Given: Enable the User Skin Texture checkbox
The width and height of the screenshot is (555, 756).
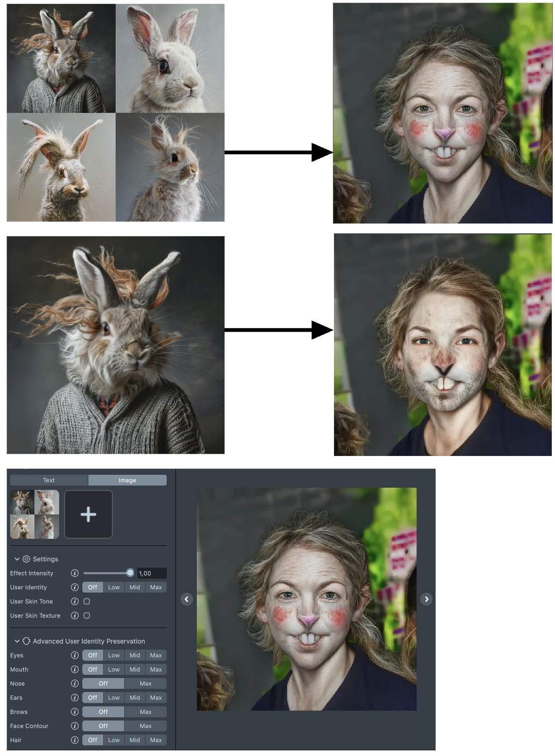Looking at the screenshot, I should [87, 616].
